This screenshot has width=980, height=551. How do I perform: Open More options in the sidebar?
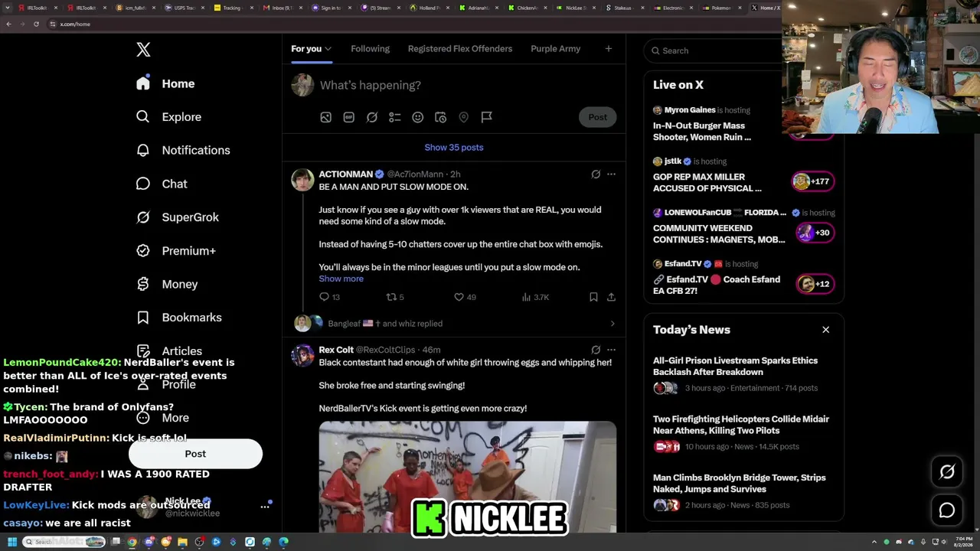[x=163, y=418]
